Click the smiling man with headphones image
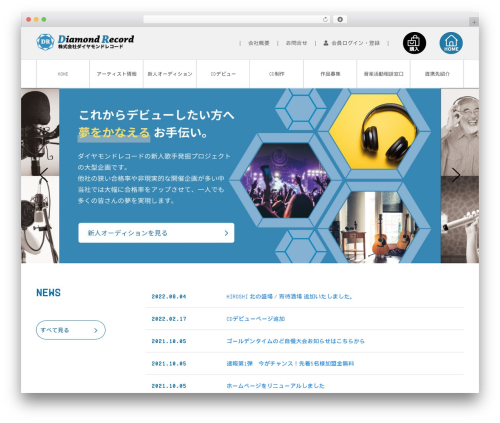The image size is (500, 423). pos(460,132)
